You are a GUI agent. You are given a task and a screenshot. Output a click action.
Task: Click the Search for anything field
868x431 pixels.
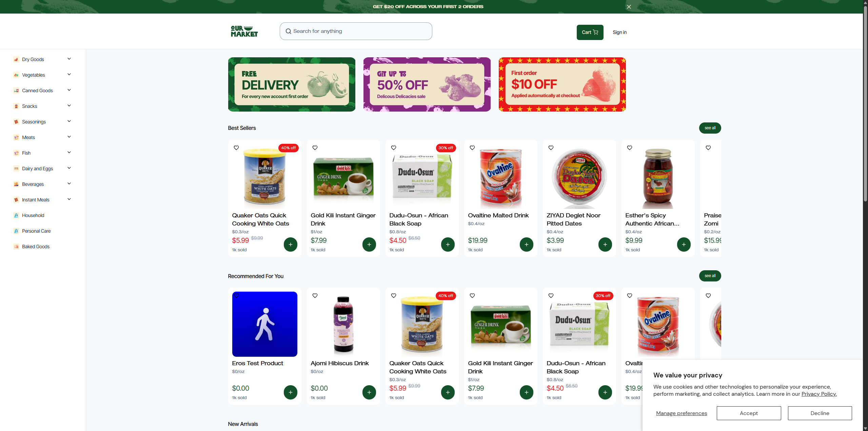pyautogui.click(x=356, y=31)
